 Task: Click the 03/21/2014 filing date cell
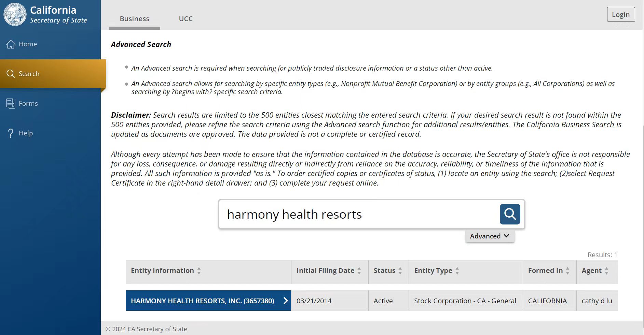[330, 301]
